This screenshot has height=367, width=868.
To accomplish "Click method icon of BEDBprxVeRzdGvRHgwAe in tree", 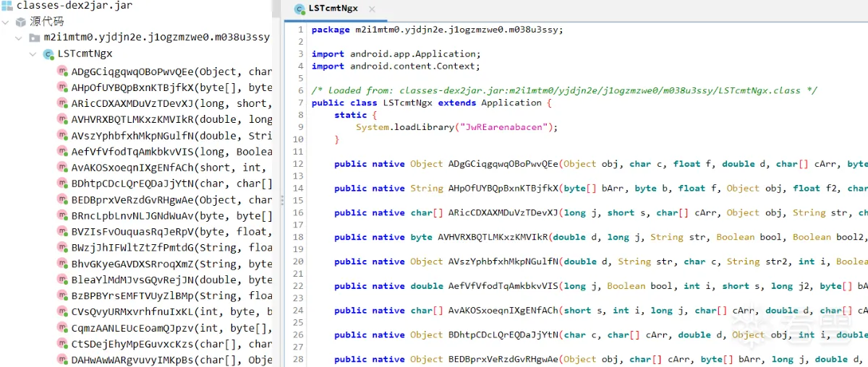I will coord(62,199).
